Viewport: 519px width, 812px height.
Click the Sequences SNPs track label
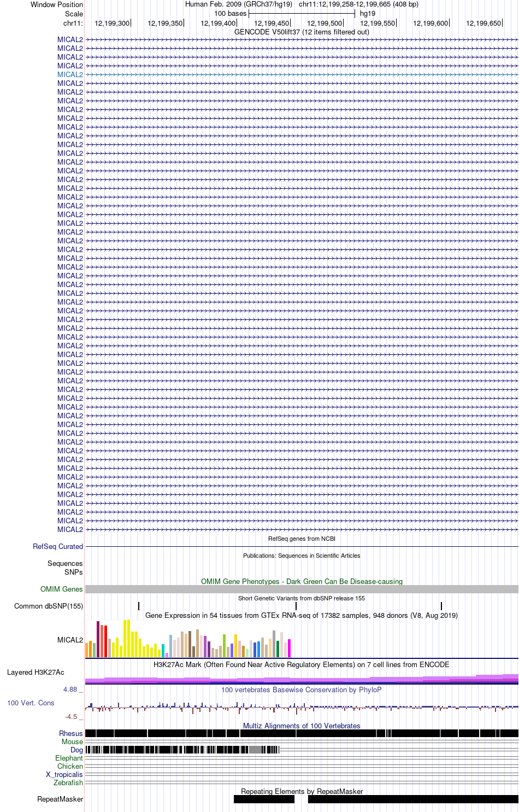(65, 568)
